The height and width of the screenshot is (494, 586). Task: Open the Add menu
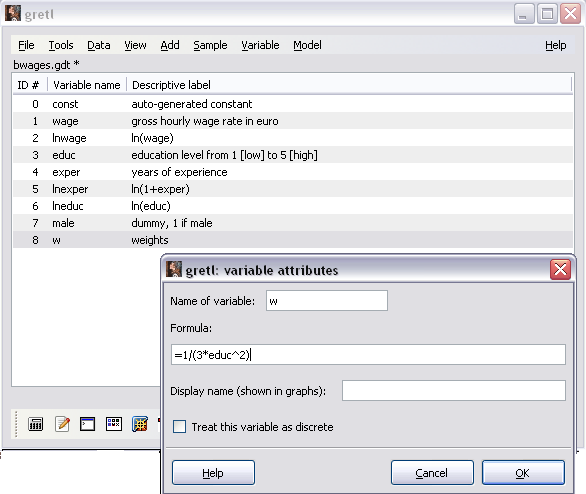tap(170, 45)
